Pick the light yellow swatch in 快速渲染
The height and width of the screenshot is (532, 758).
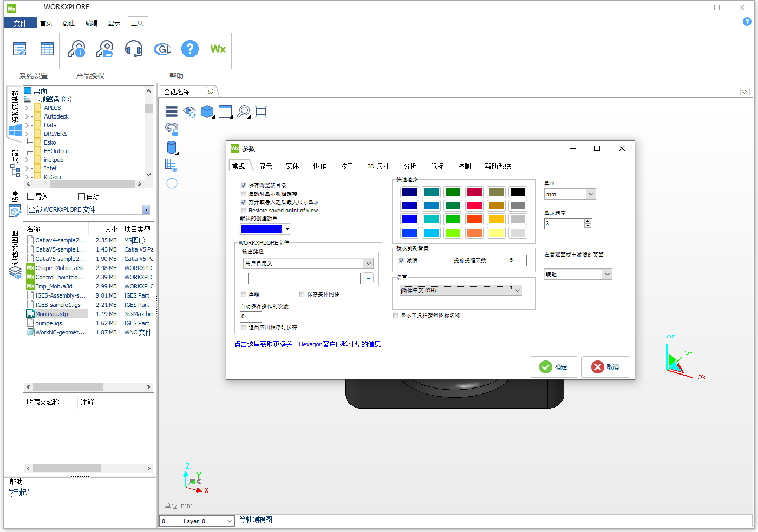[496, 233]
